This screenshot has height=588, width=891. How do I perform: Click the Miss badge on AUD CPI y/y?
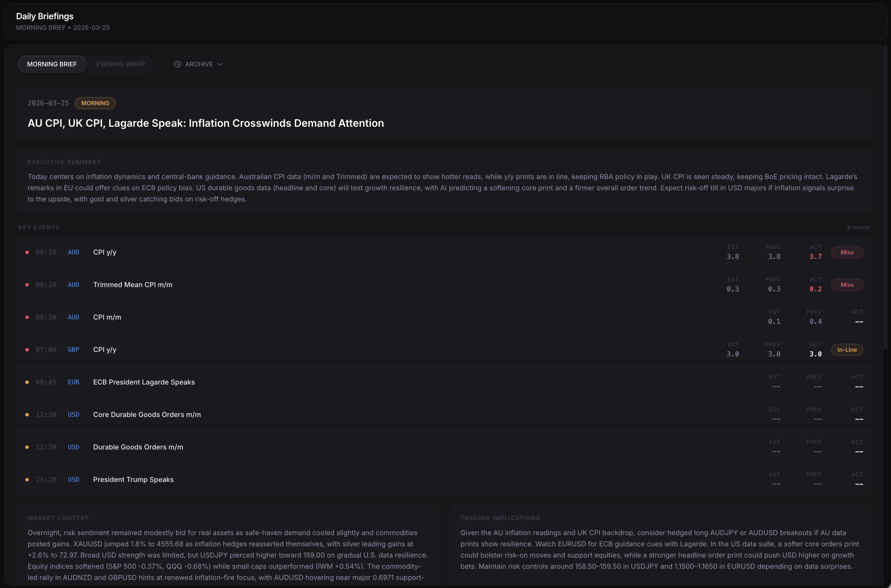847,252
